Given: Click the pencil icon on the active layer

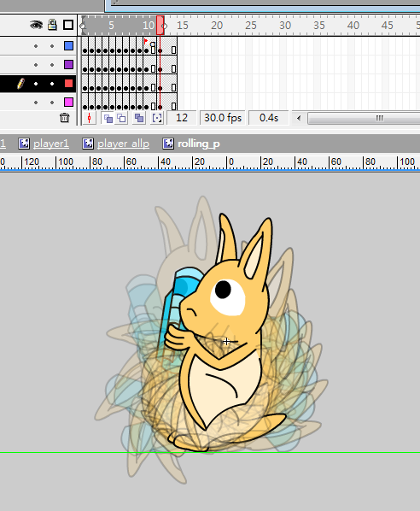Looking at the screenshot, I should pyautogui.click(x=20, y=84).
